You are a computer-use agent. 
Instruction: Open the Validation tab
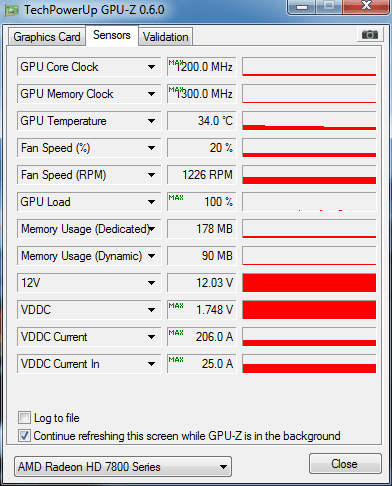(x=166, y=37)
